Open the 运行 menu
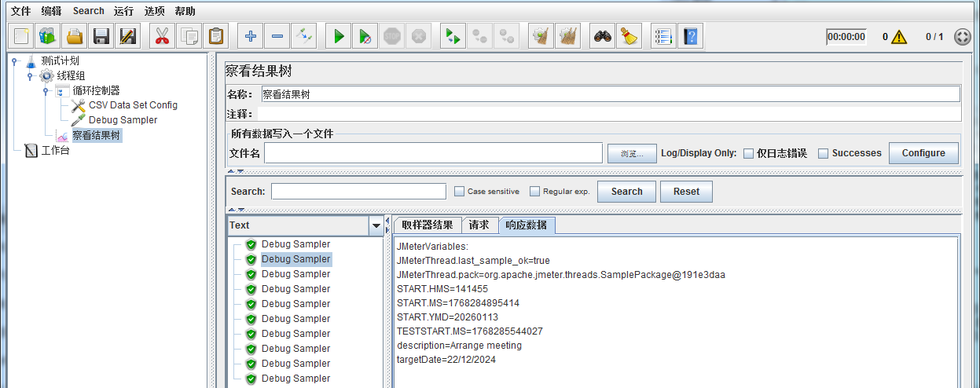This screenshot has height=388, width=980. click(123, 11)
